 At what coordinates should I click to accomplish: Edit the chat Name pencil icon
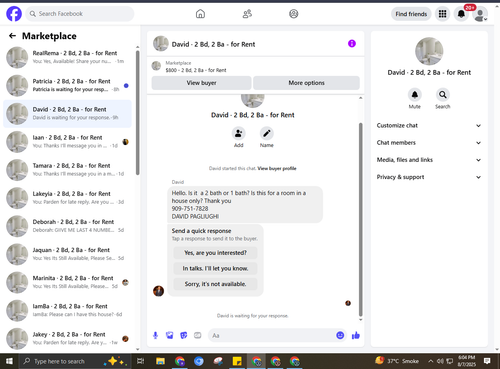pyautogui.click(x=267, y=133)
